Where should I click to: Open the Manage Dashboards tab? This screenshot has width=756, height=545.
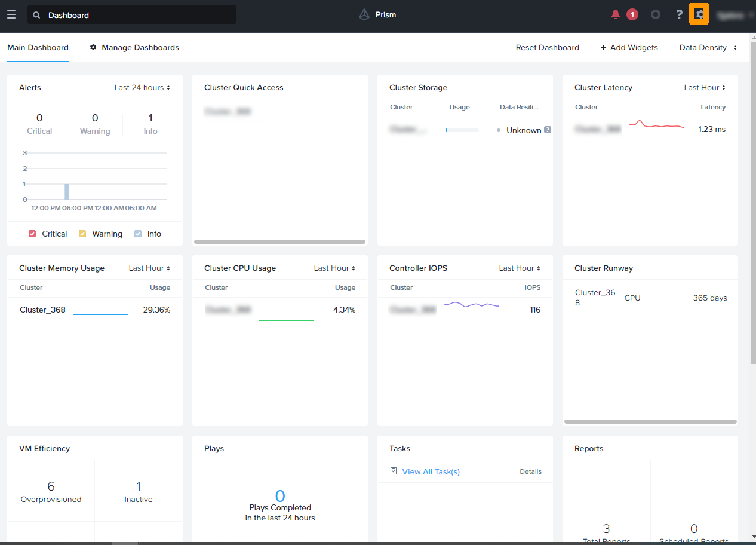point(134,48)
